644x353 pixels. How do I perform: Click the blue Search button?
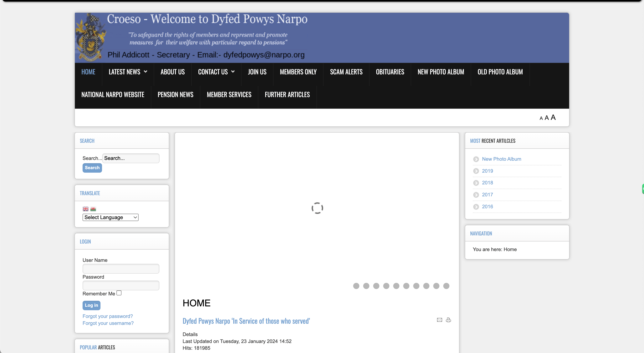tap(92, 168)
